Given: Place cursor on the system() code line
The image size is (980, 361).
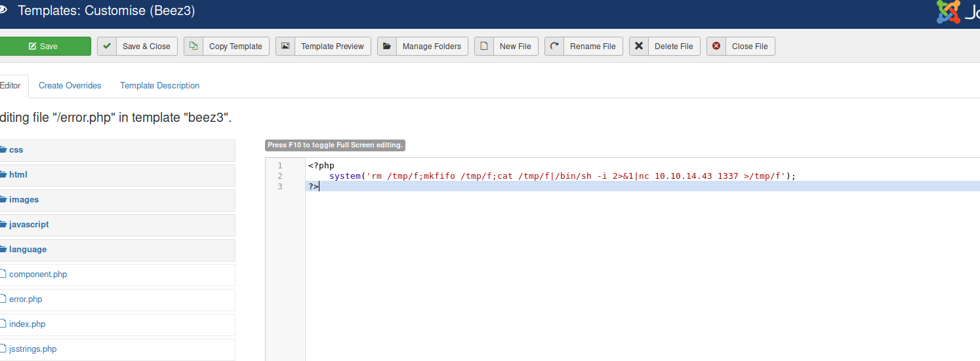Looking at the screenshot, I should coord(562,176).
